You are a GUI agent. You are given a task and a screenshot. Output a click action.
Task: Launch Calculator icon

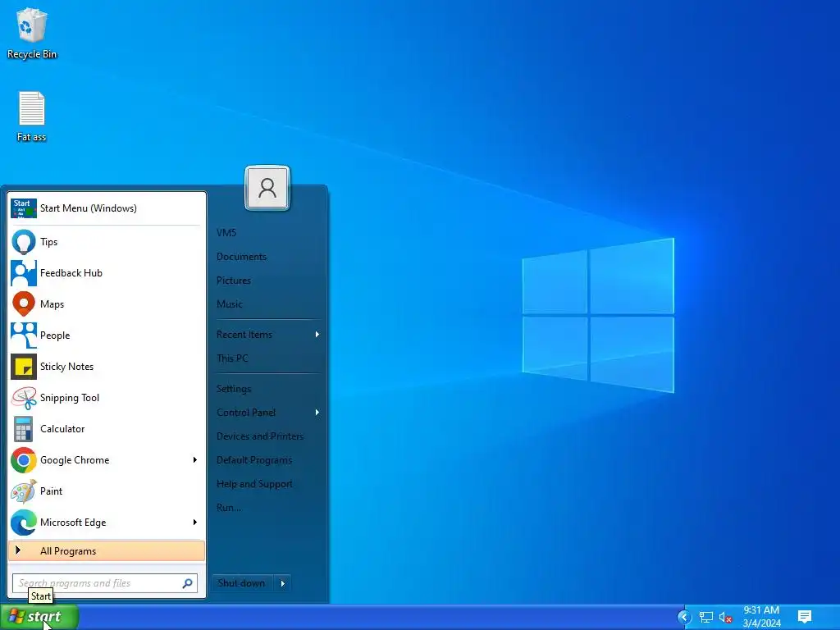[x=24, y=429]
